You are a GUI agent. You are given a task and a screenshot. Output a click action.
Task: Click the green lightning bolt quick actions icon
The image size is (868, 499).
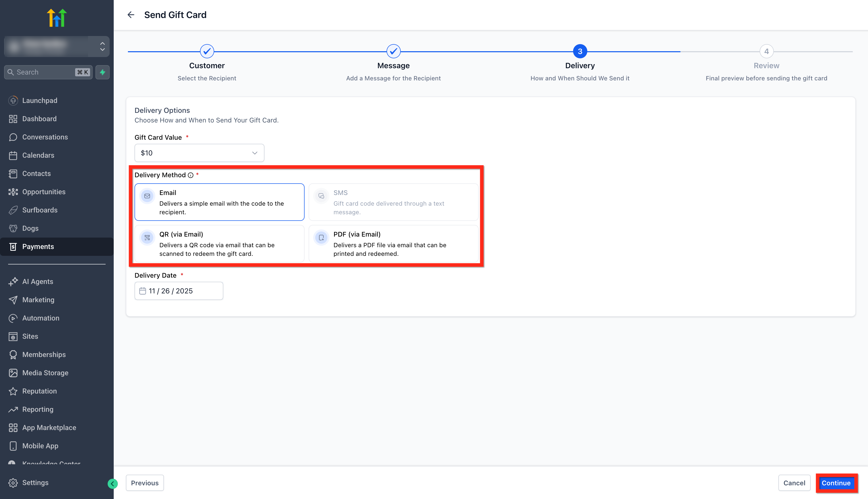coord(102,72)
